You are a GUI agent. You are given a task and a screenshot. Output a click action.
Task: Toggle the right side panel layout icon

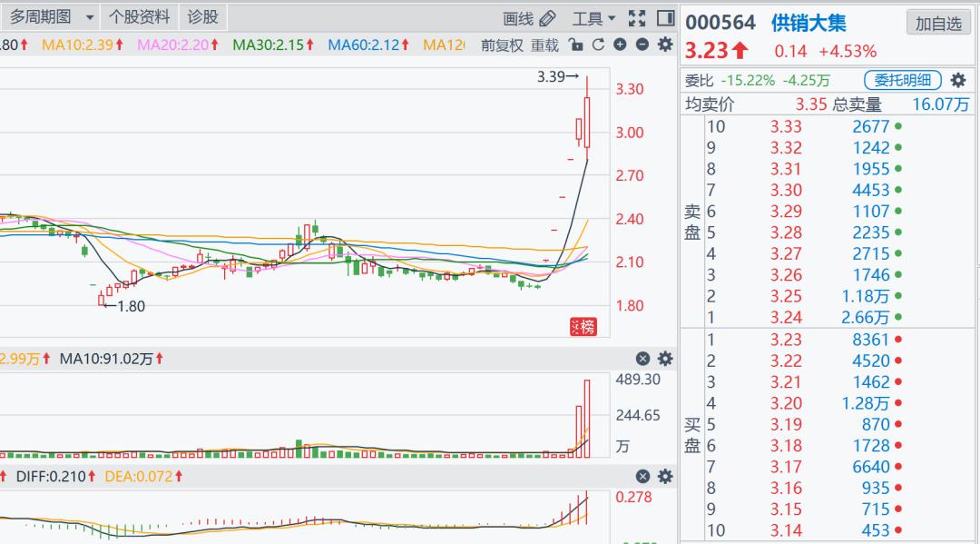665,18
